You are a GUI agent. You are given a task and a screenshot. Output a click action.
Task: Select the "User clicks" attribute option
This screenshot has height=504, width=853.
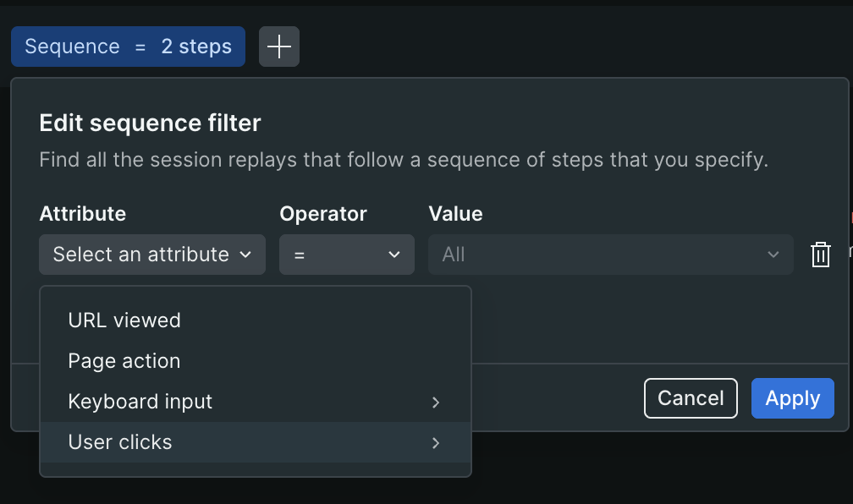click(120, 442)
